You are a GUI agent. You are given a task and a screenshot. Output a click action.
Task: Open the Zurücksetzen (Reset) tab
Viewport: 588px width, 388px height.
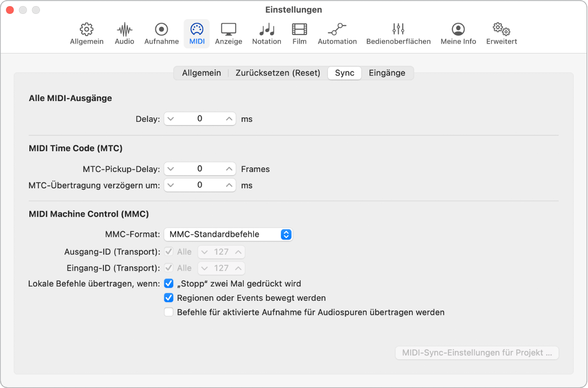click(278, 73)
